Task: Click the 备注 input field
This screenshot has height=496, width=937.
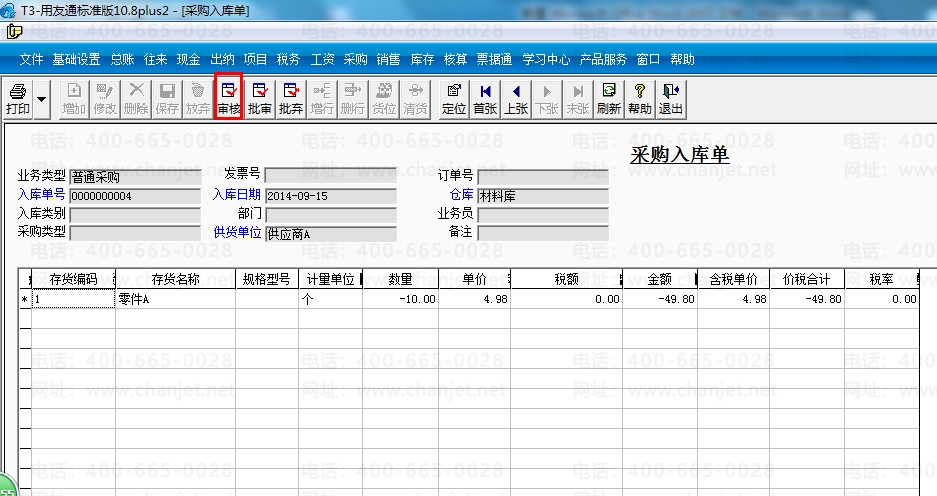Action: [x=543, y=233]
